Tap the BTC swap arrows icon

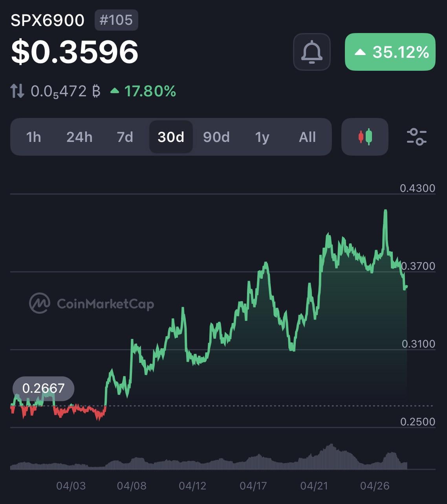pos(17,91)
